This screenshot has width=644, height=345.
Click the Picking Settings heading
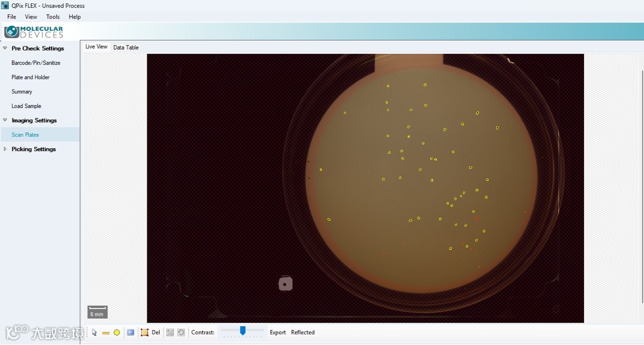click(x=33, y=149)
